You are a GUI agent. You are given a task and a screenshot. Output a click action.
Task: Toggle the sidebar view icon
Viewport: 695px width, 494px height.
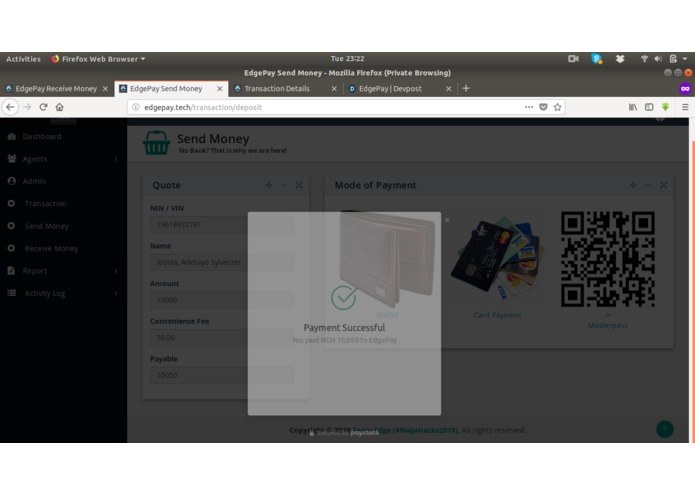(x=649, y=107)
